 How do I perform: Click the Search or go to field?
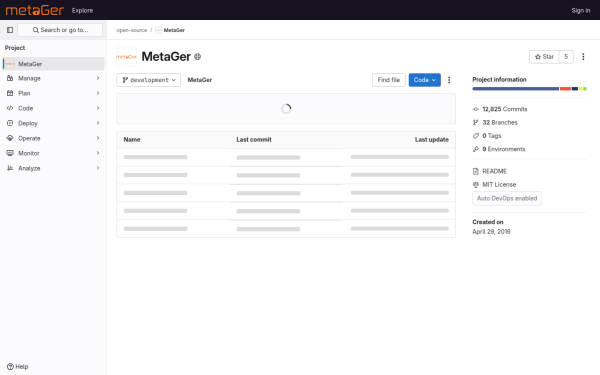tap(60, 30)
